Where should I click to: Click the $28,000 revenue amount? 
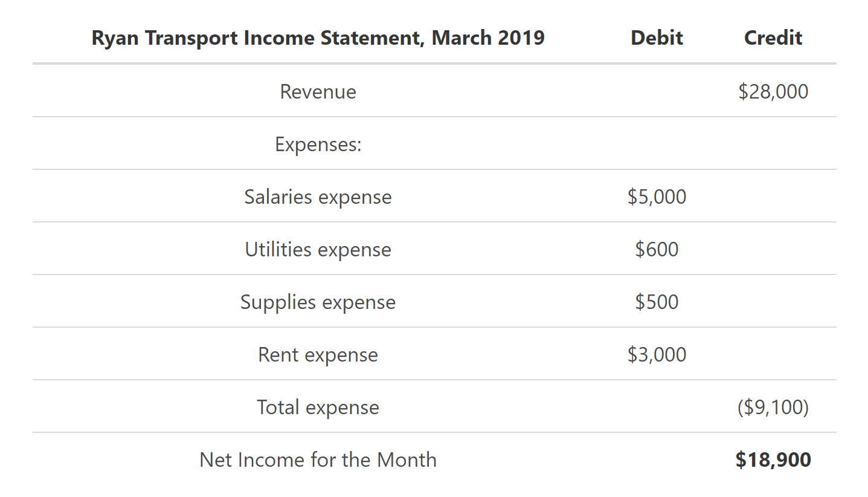point(773,92)
